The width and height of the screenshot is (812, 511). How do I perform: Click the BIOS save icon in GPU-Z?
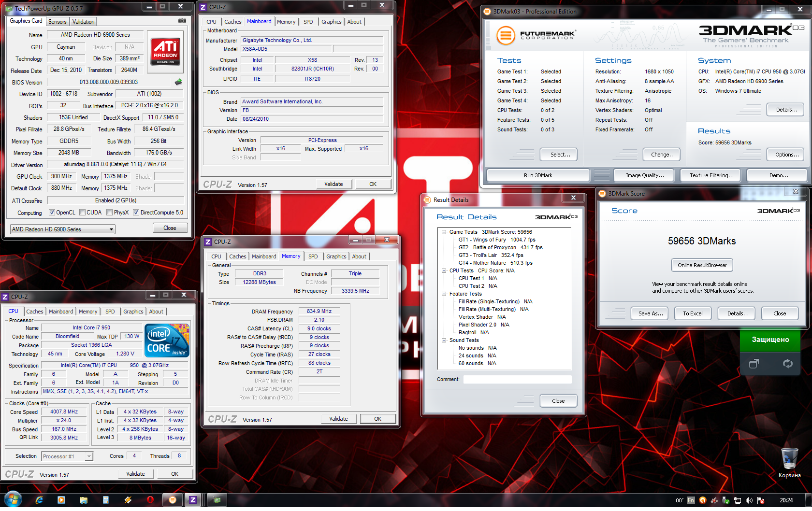tap(178, 82)
